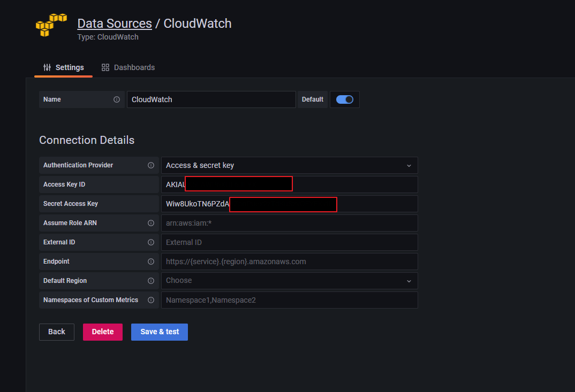Click the Back button
The width and height of the screenshot is (575, 392).
point(56,332)
